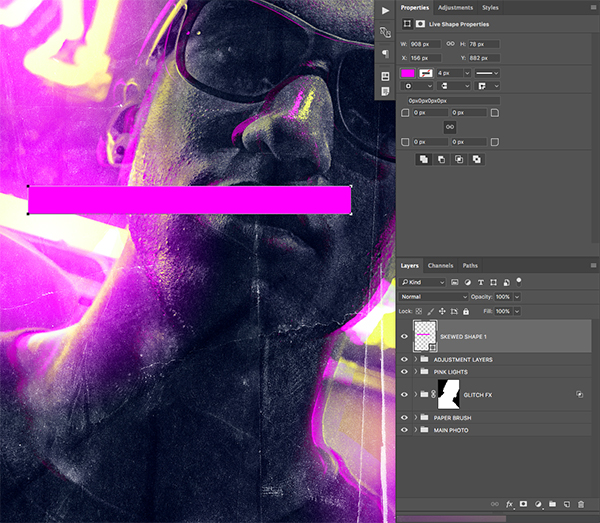This screenshot has height=523, width=600.
Task: Click the bottom-left corner radius icon
Action: point(405,142)
